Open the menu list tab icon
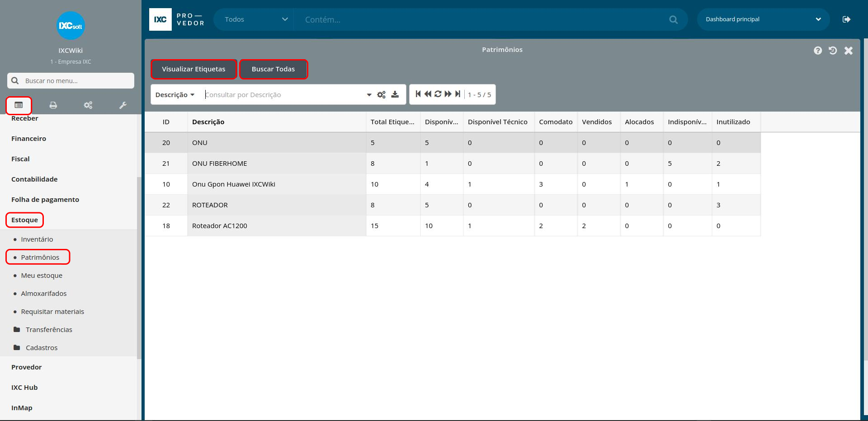Image resolution: width=868 pixels, height=421 pixels. [19, 105]
